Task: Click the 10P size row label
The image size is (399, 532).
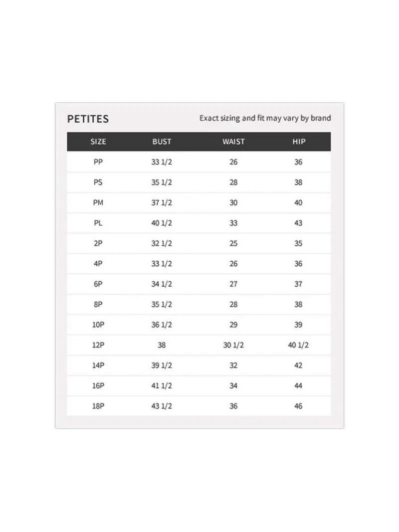Action: point(98,325)
